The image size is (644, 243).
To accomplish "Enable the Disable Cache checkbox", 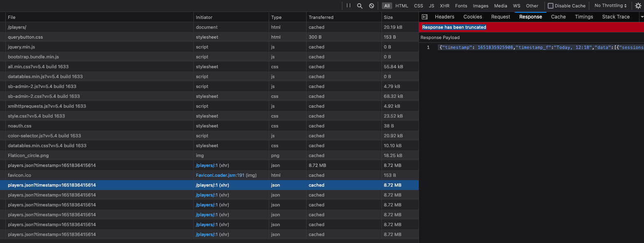I will tap(551, 5).
